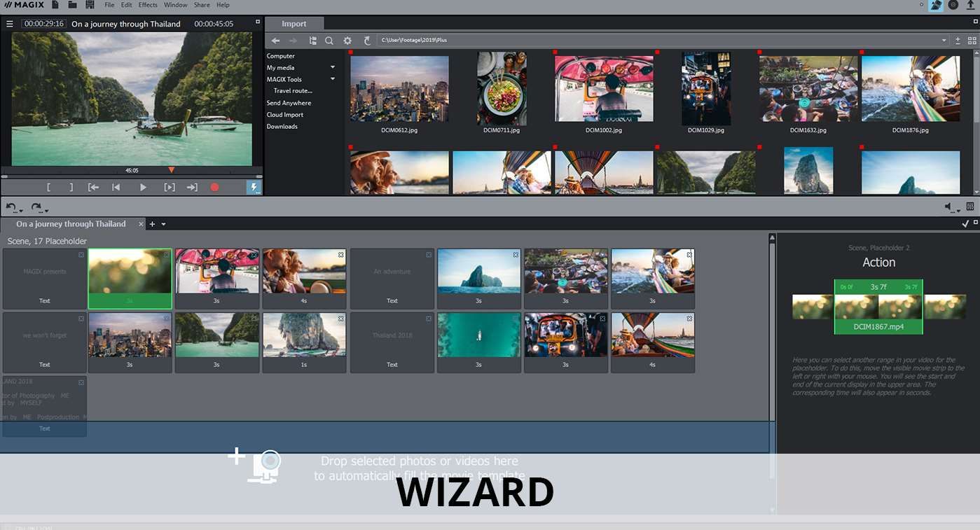Open the Help menu
This screenshot has height=530, width=980.
click(x=223, y=5)
